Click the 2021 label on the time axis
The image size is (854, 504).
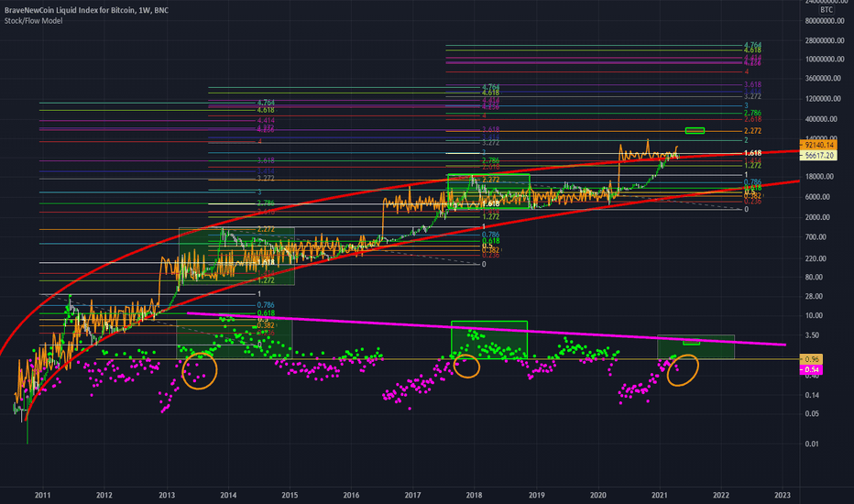(x=660, y=495)
